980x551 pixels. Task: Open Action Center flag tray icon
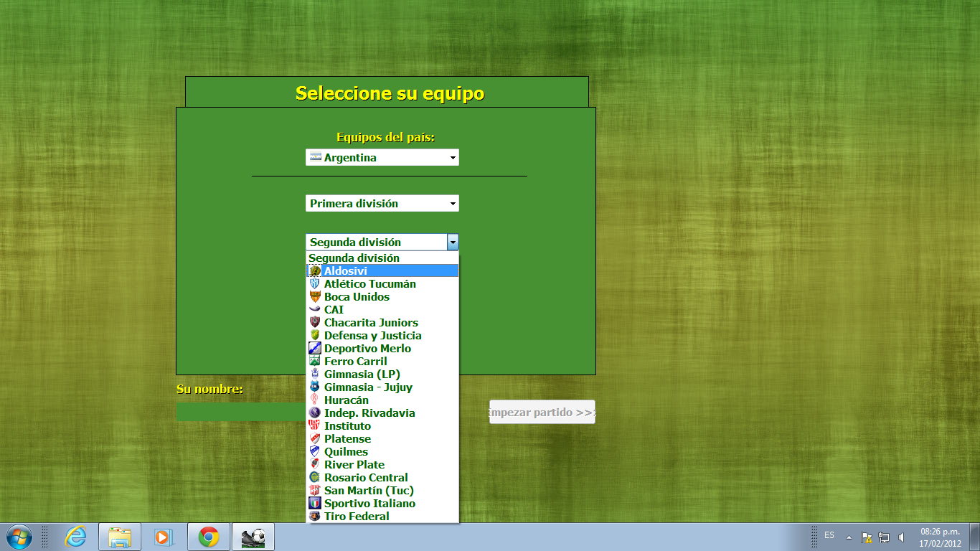coord(867,537)
